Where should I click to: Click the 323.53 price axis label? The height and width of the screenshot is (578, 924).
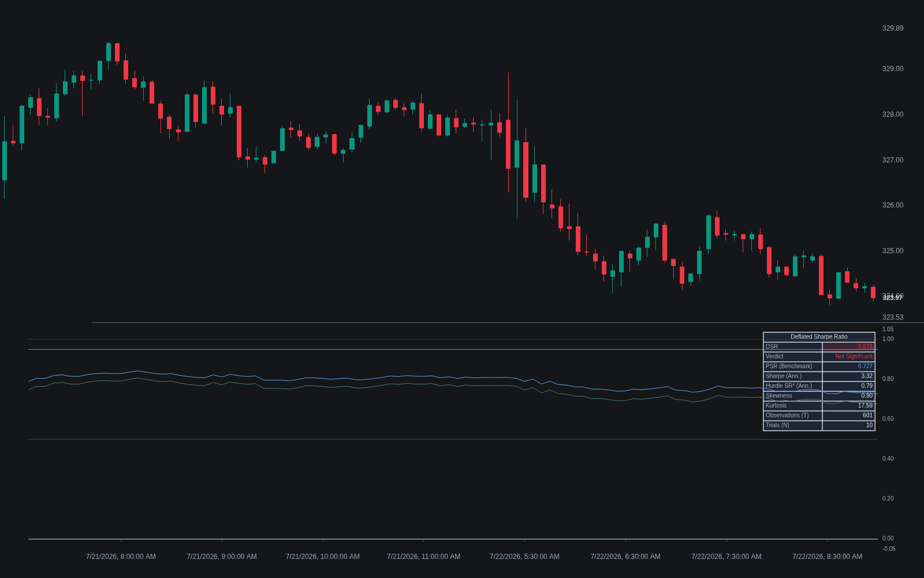coord(893,317)
